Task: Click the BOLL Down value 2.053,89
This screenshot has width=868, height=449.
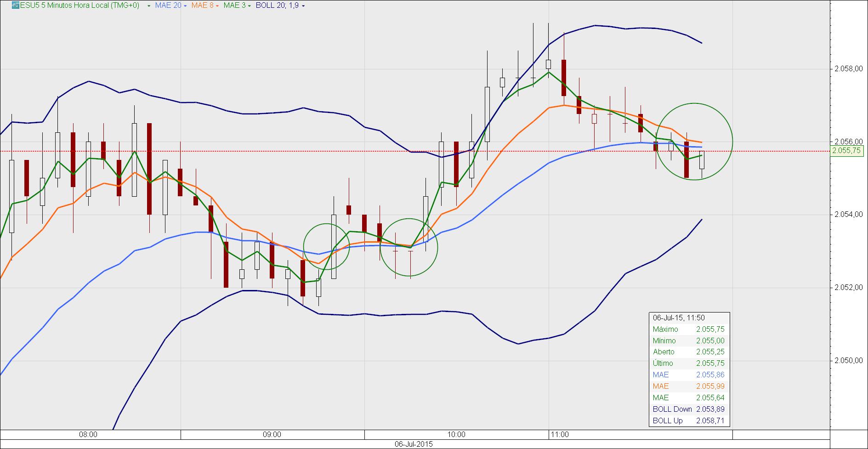Action: pyautogui.click(x=710, y=409)
